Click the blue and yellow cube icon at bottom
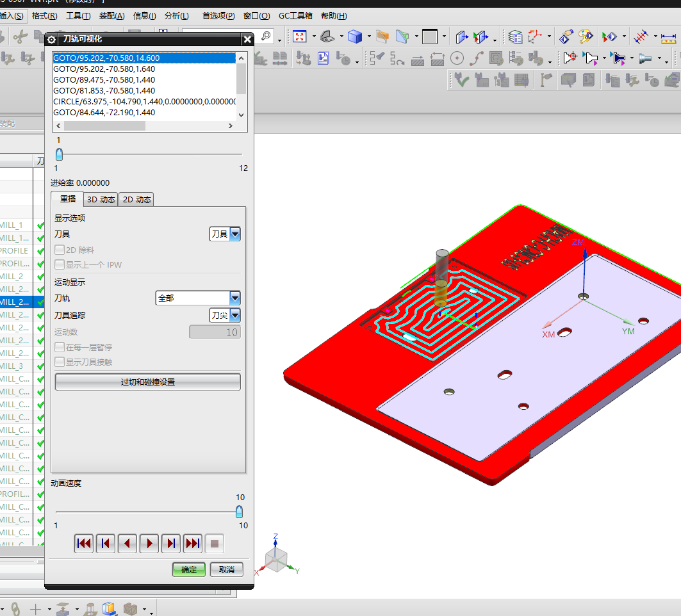681x616 pixels. click(x=110, y=608)
